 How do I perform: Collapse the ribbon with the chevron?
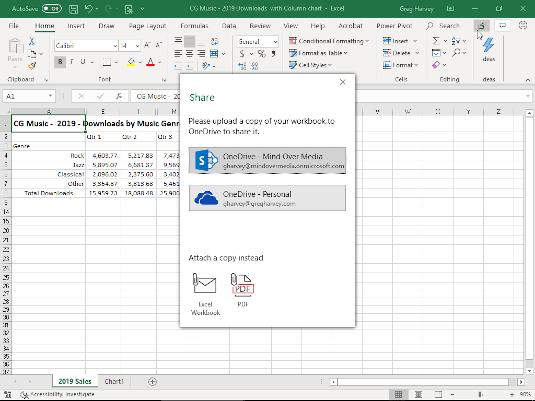click(527, 80)
